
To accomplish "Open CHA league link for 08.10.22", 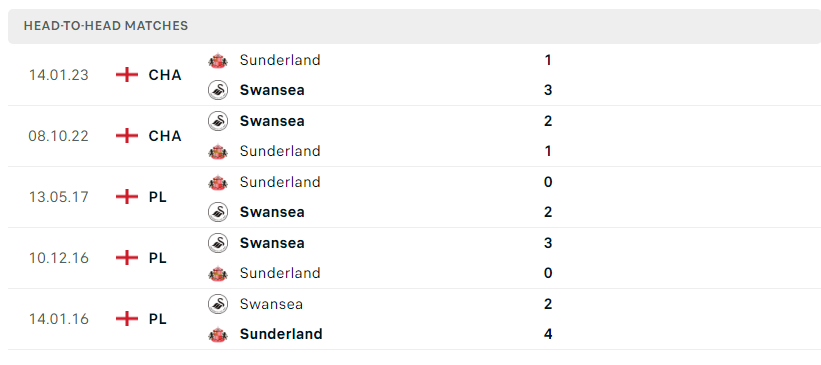I will (x=165, y=136).
